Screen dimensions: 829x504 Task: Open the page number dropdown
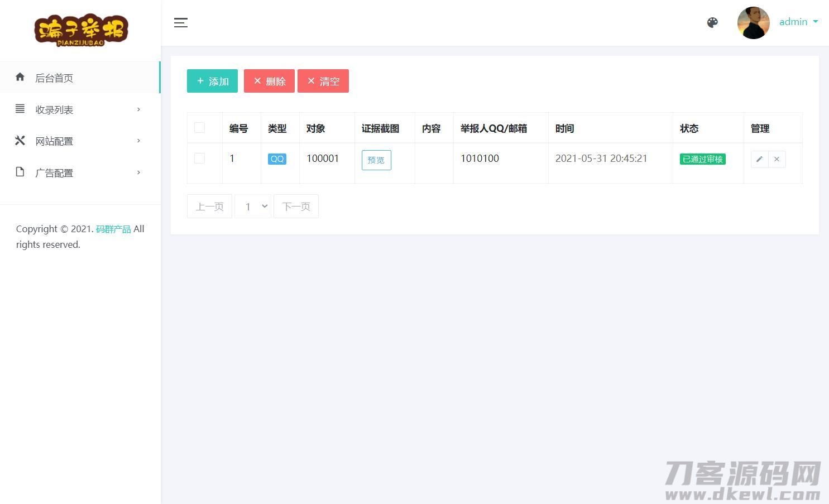[253, 207]
